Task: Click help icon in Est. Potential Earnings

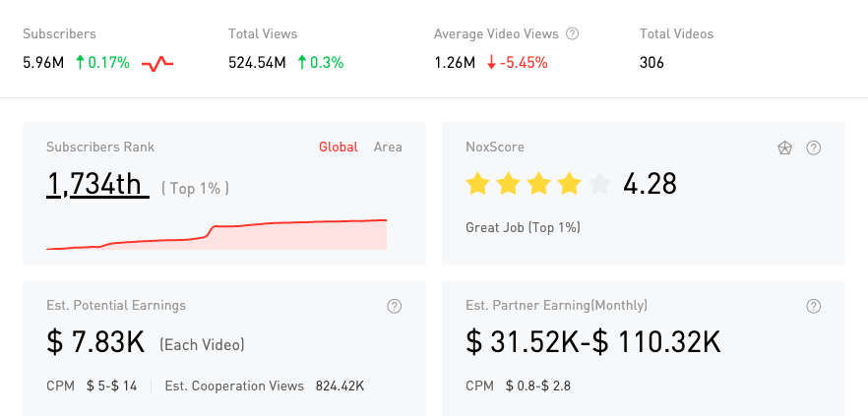Action: 395,306
